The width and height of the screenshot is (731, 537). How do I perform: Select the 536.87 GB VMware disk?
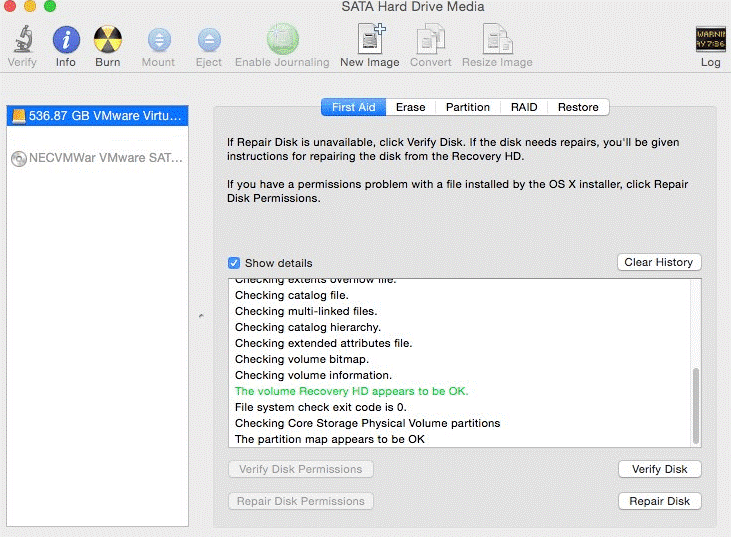[x=97, y=116]
